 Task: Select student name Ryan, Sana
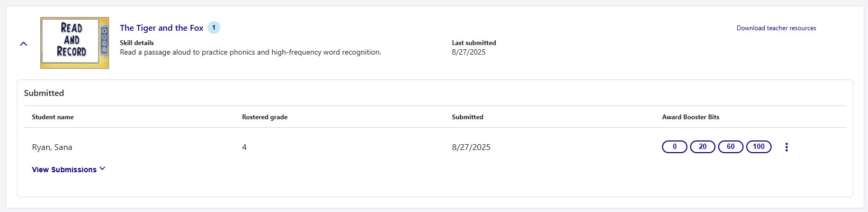(52, 147)
